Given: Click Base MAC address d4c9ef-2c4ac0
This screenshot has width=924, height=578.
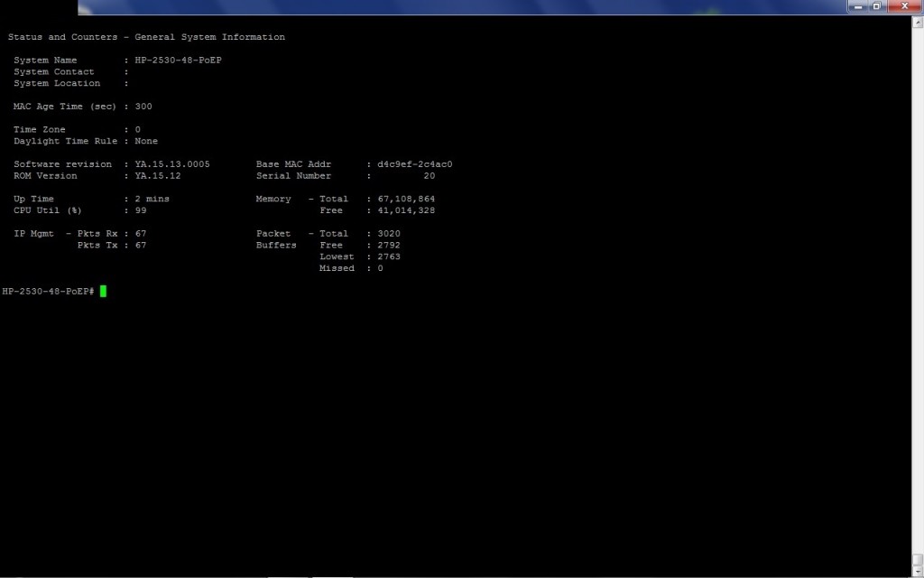Looking at the screenshot, I should click(415, 164).
